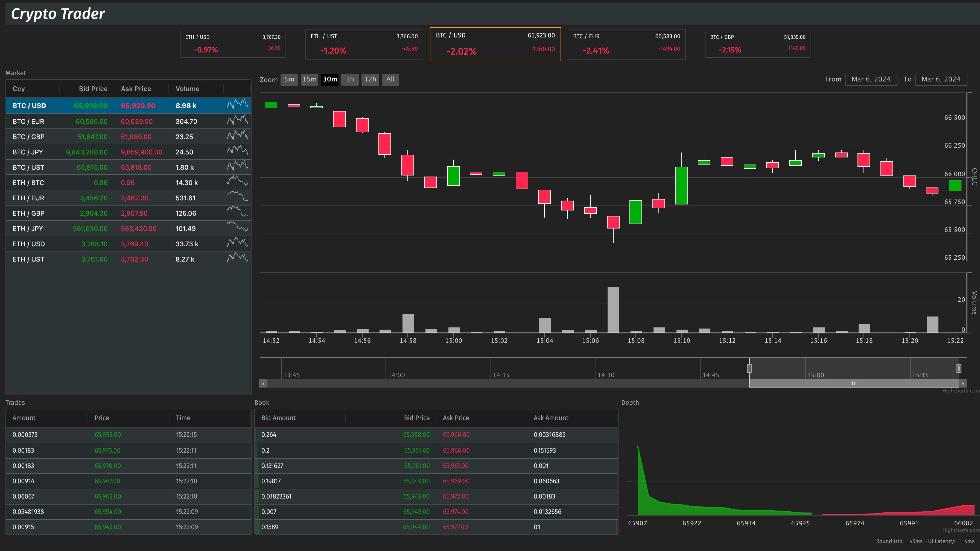
Task: Click navigator scrollbar right arrow
Action: coord(963,384)
